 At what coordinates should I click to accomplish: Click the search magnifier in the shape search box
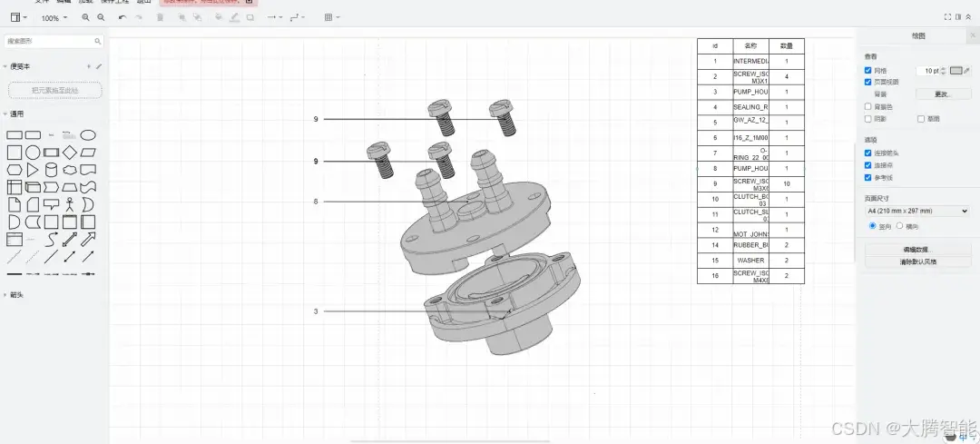(x=97, y=41)
